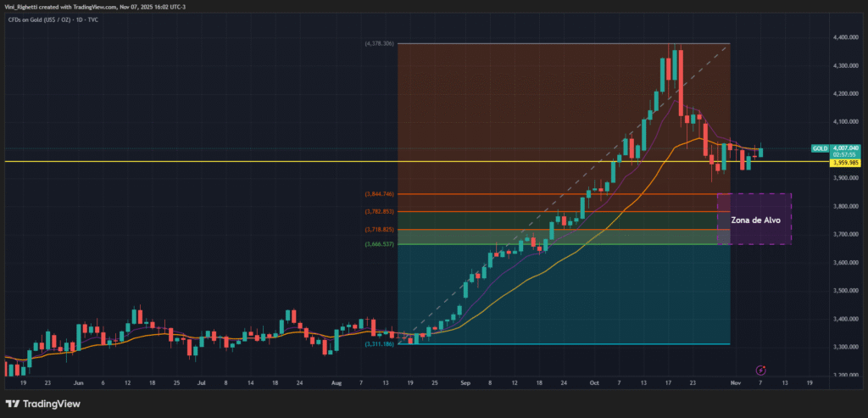Click the lightning bolt events icon
Viewport: 868px width, 418px height.
761,370
